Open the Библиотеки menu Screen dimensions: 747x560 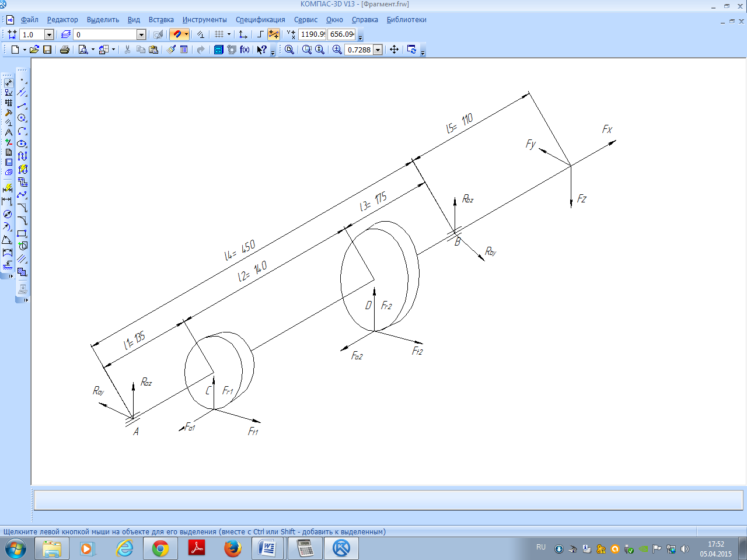[x=406, y=20]
